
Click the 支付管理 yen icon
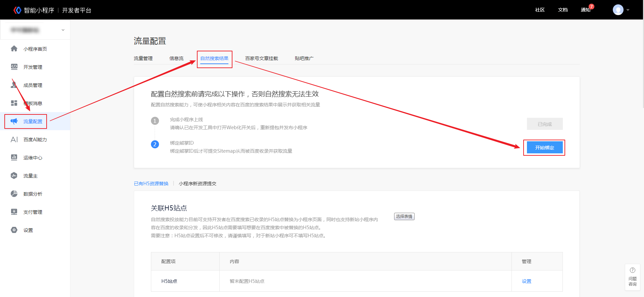[14, 212]
